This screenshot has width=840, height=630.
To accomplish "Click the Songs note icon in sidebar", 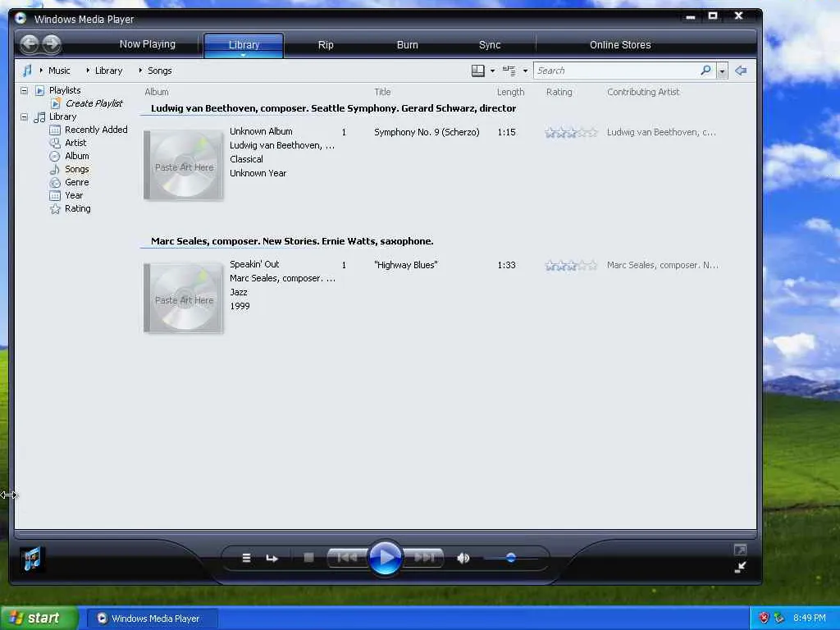I will click(55, 169).
